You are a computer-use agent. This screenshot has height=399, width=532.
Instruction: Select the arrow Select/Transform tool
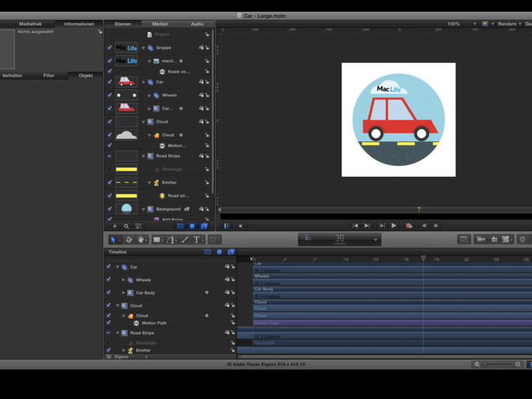[x=113, y=240]
